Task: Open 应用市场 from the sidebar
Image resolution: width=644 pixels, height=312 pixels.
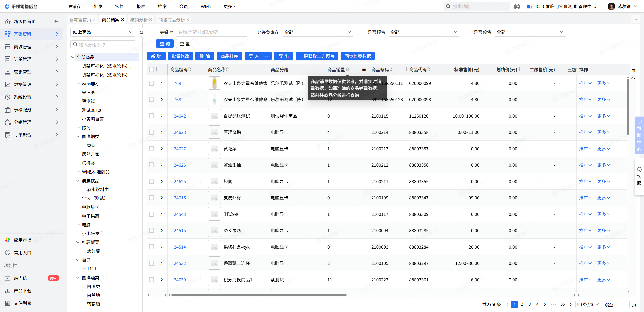Action: pos(23,240)
